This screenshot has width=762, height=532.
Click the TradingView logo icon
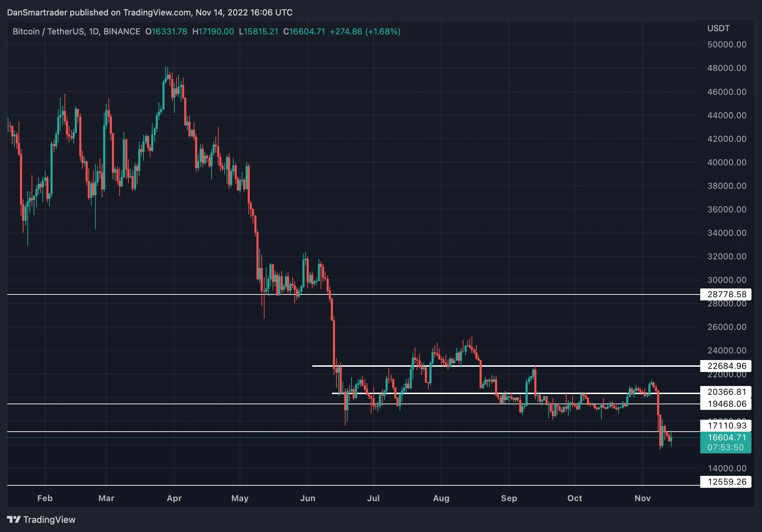pyautogui.click(x=14, y=519)
